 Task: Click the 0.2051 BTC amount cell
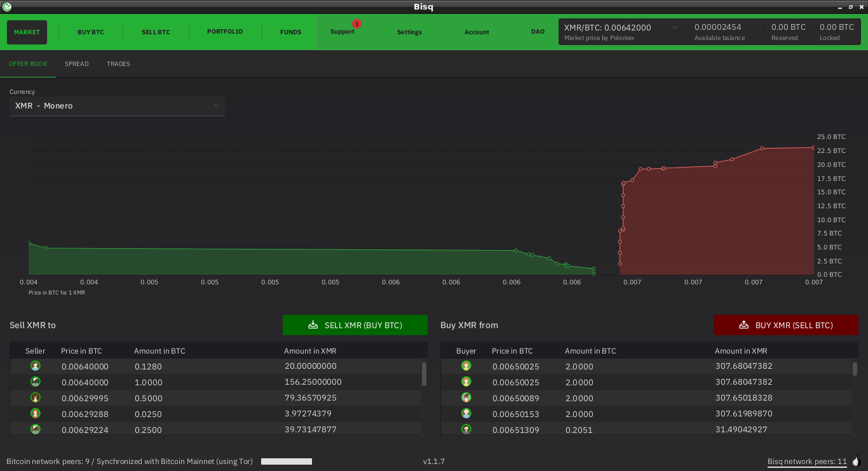click(x=579, y=430)
